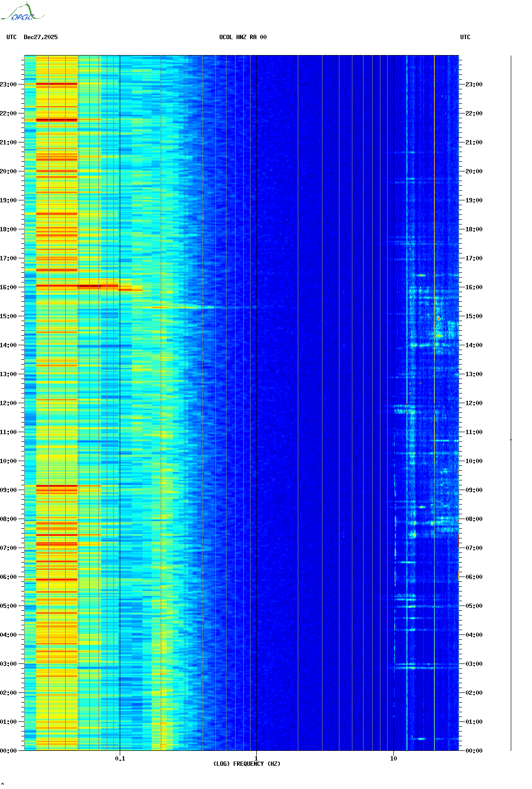The image size is (532, 789).
Task: Click 07:00 on the left time axis
Action: pos(8,548)
